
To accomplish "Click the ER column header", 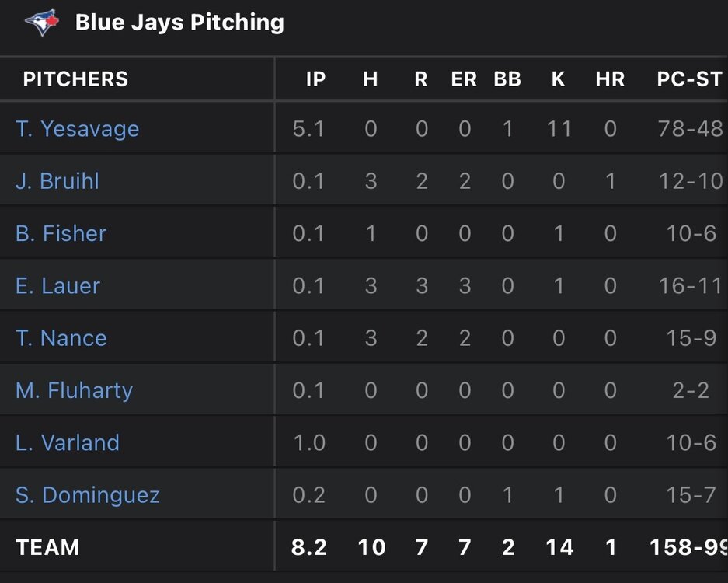I will click(x=464, y=79).
